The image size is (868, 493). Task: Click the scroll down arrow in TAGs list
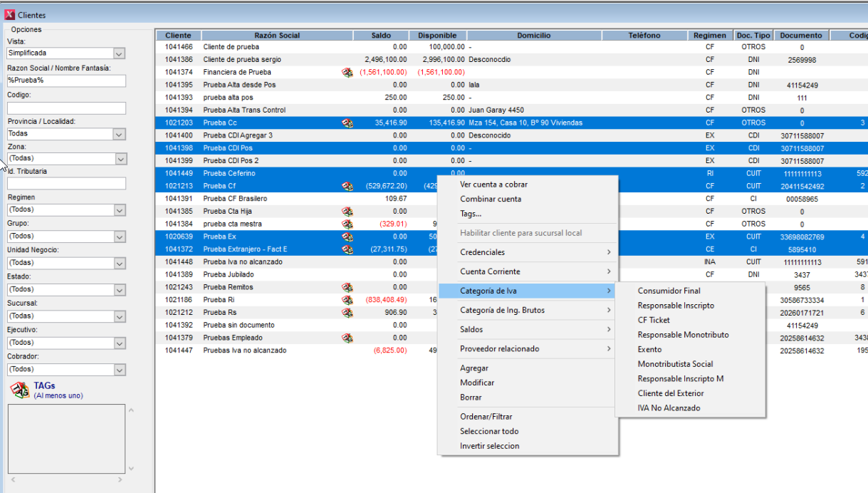pyautogui.click(x=130, y=468)
